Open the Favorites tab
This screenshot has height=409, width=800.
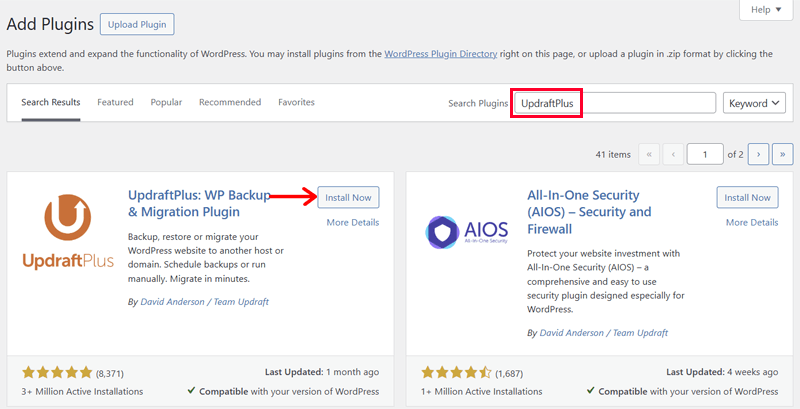(x=296, y=102)
